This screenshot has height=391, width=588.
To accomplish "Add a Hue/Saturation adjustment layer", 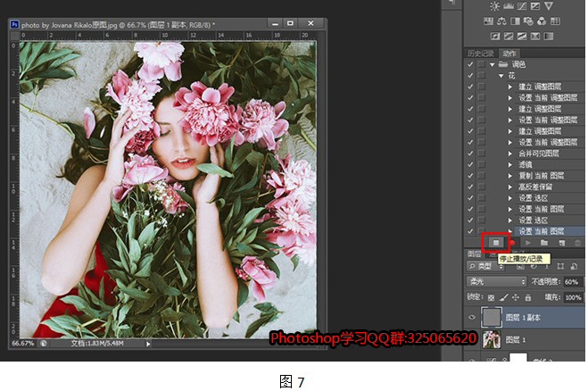I will pyautogui.click(x=488, y=21).
